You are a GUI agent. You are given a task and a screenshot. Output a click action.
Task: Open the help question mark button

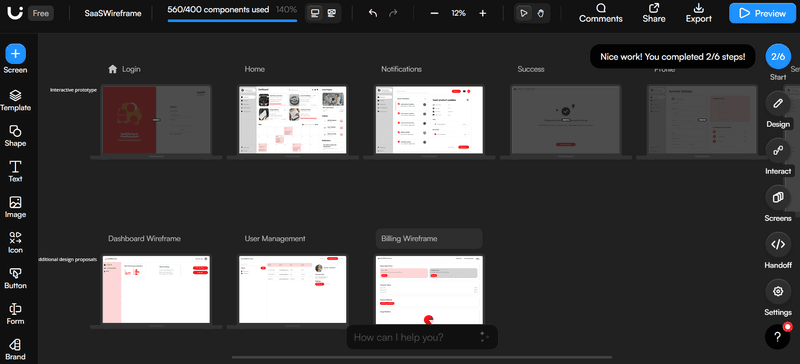(x=778, y=337)
